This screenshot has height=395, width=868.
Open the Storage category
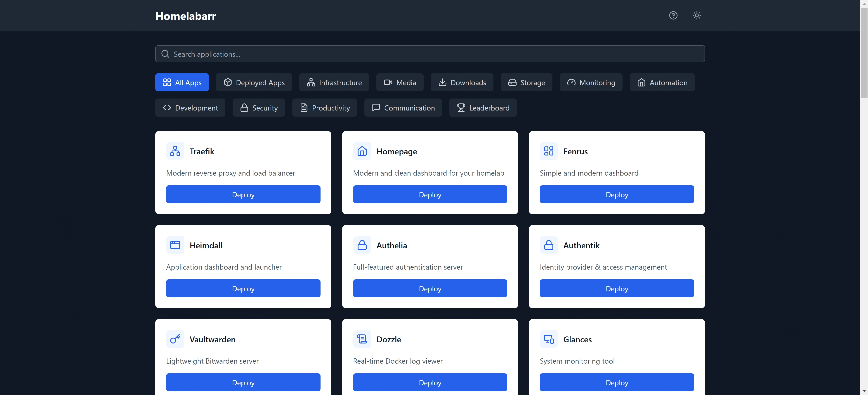pyautogui.click(x=526, y=82)
